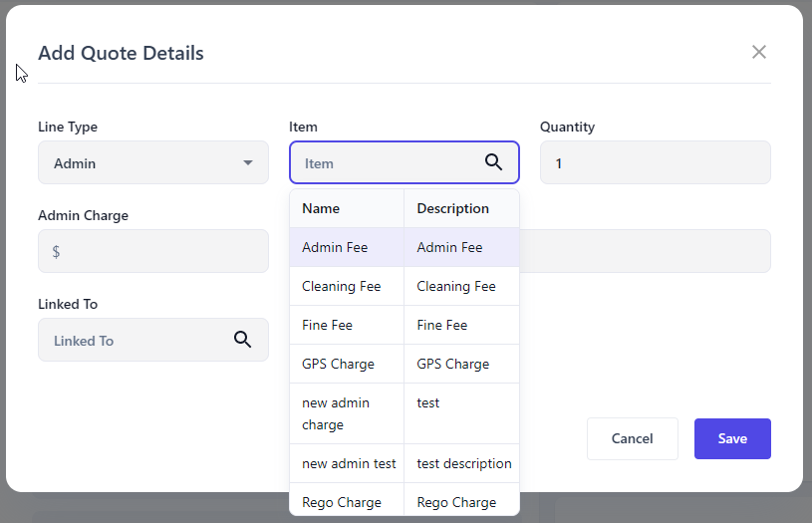Click the Linked To search magnifier icon
Screen dimensions: 812x523
242,340
